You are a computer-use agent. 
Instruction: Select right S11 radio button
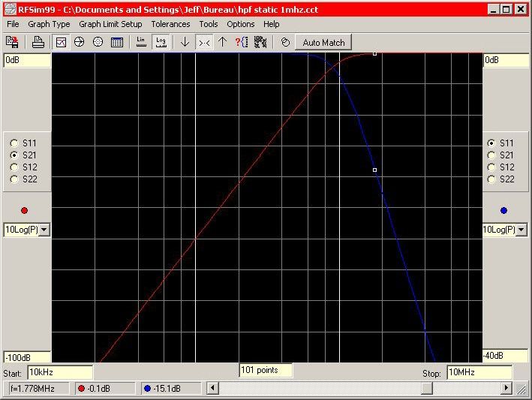coord(491,143)
